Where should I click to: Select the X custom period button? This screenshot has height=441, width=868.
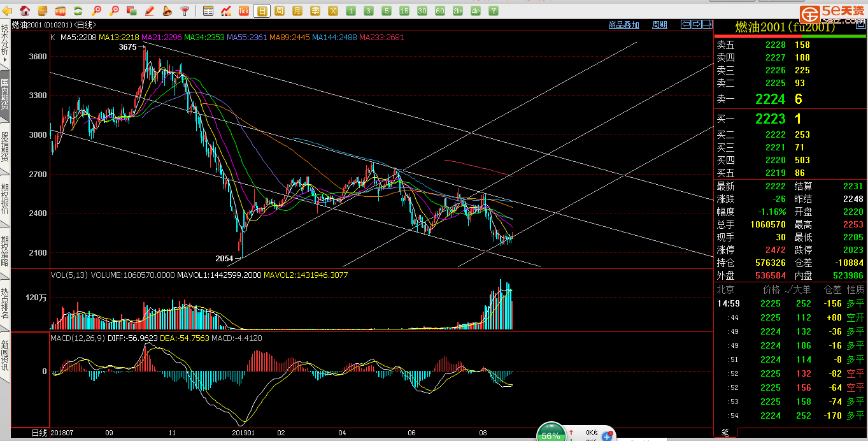coord(333,11)
